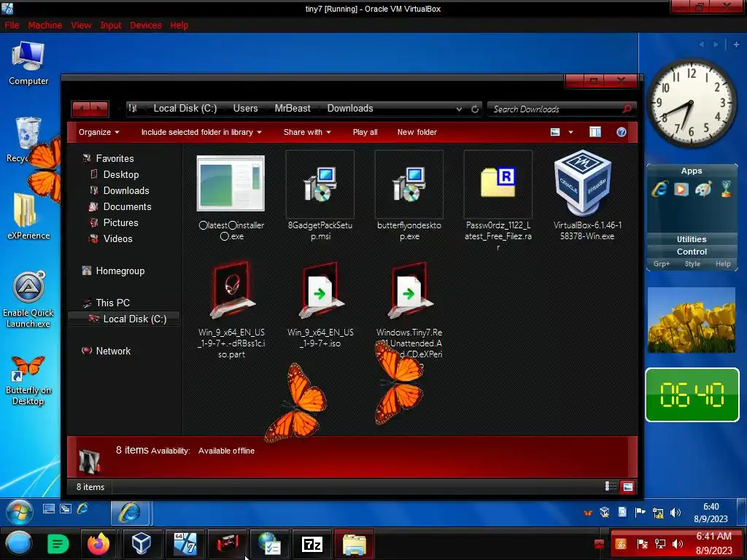The height and width of the screenshot is (560, 747).
Task: Switch to details view in status bar
Action: 611,486
